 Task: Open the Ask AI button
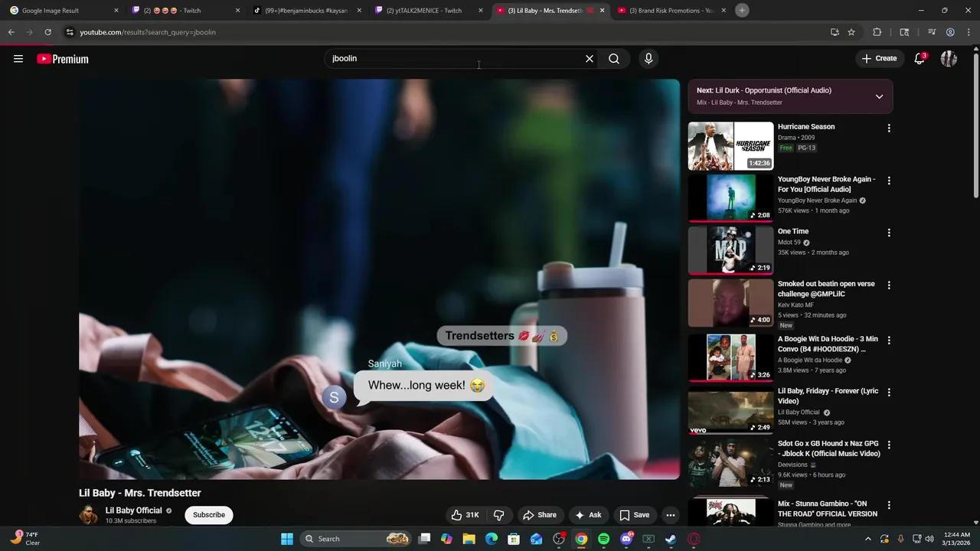tap(588, 515)
